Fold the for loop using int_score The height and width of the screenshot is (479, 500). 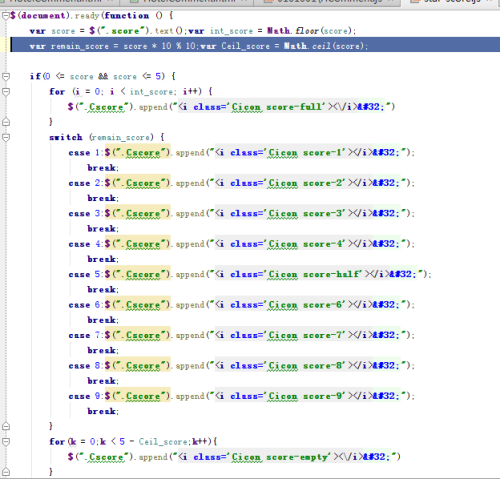pos(5,92)
